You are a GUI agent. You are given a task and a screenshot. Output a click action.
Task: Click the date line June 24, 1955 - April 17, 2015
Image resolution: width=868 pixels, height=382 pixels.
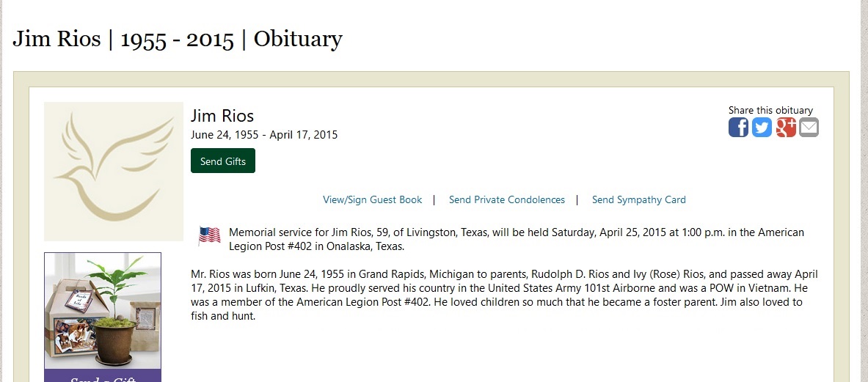pyautogui.click(x=264, y=135)
